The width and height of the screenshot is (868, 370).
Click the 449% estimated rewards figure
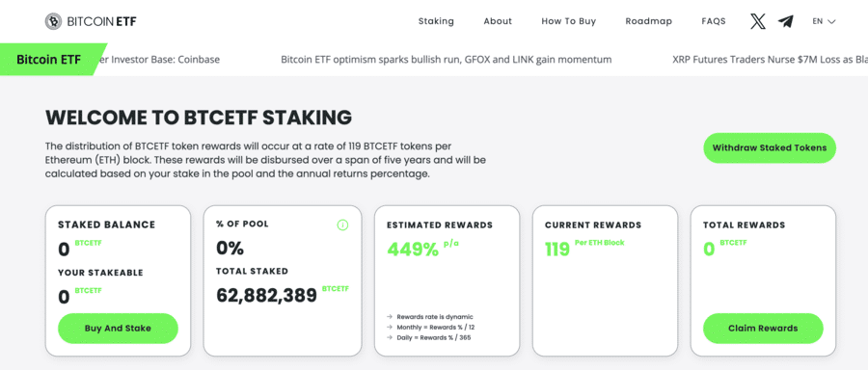click(413, 250)
